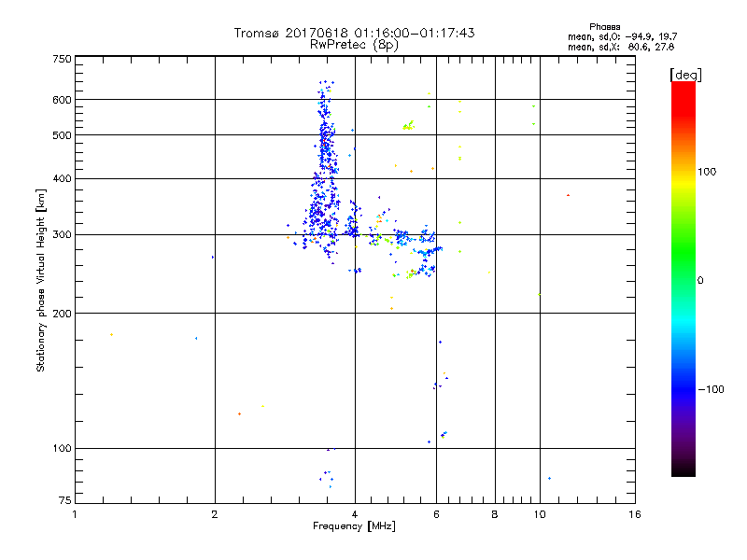Click the plot title "Tromsø 20170618 01:16:00-01:17:43"
This screenshot has width=747, height=560.
354,33
